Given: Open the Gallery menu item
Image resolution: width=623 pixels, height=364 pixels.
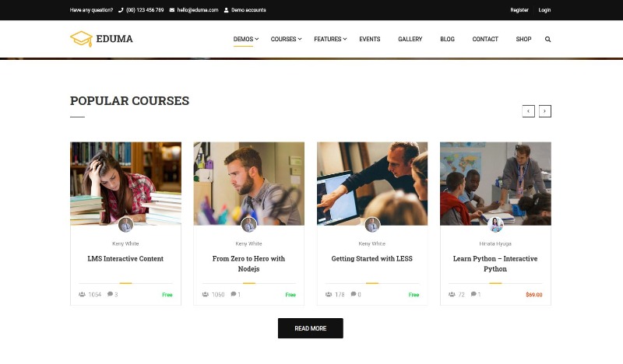Looking at the screenshot, I should tap(410, 39).
